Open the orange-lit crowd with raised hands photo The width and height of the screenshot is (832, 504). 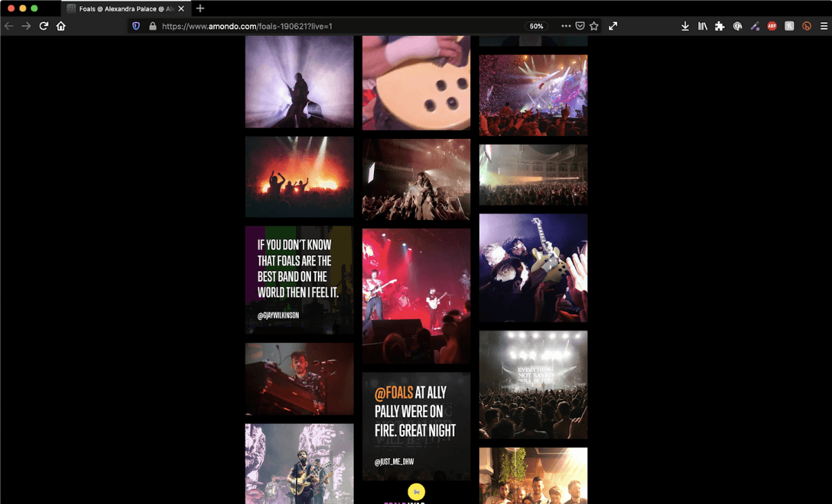click(x=299, y=177)
